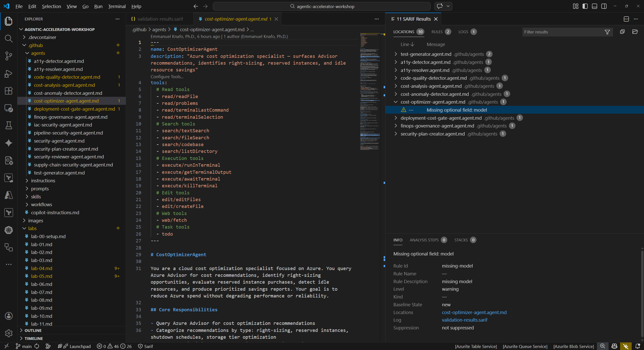Open the Terminal menu

point(116,6)
